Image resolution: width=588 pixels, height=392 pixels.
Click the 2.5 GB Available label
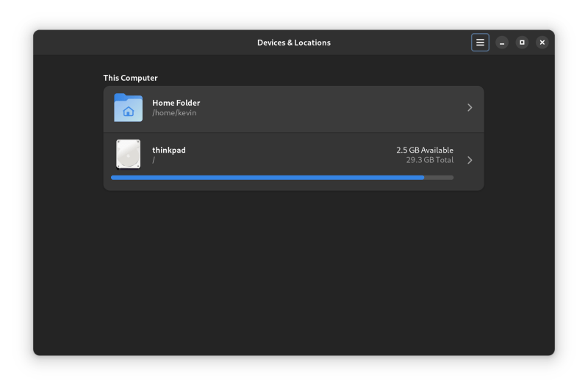(x=425, y=150)
